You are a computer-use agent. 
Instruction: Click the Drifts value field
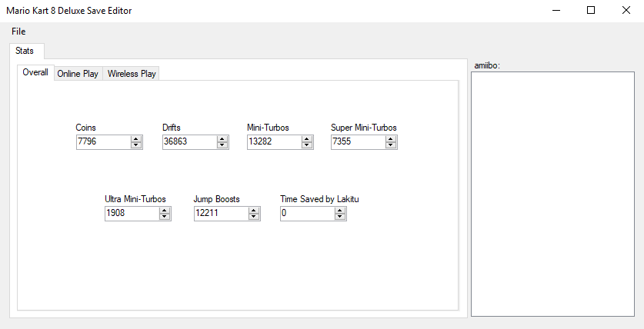[x=190, y=142]
